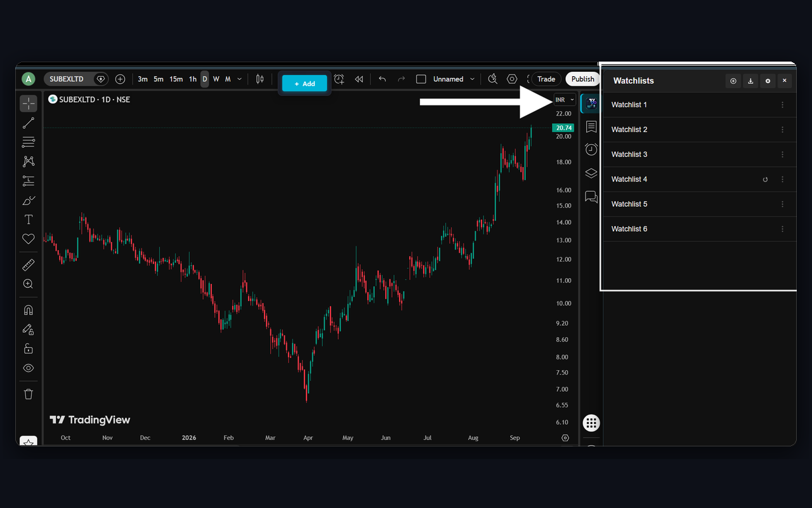Screen dimensions: 812x508
Task: Click the candlestick chart type icon
Action: click(259, 79)
